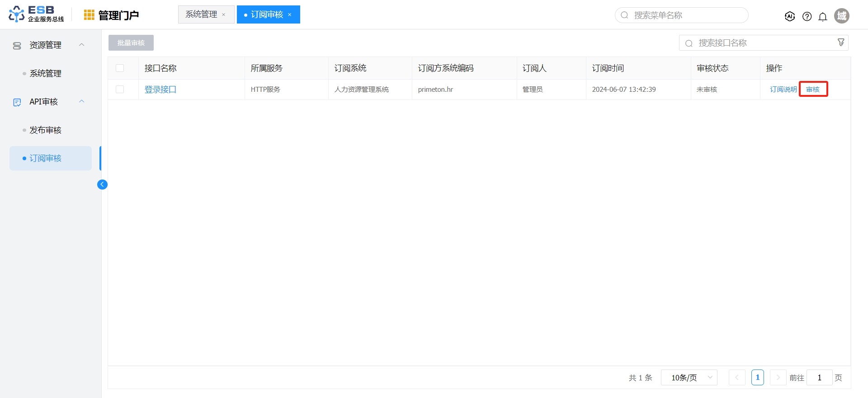Screen dimensions: 868x398
Task: Click the AI assistant icon in header
Action: pyautogui.click(x=790, y=16)
